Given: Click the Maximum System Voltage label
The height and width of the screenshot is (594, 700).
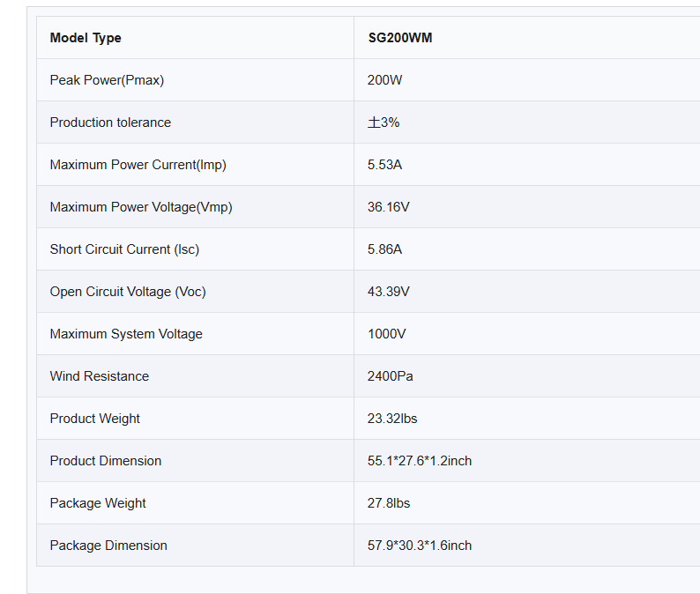Looking at the screenshot, I should tap(126, 334).
